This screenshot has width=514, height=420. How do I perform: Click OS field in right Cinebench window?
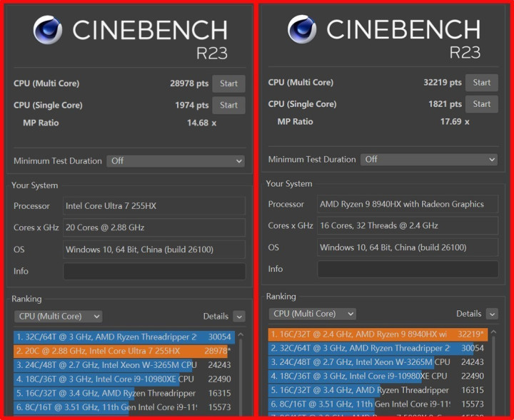pos(408,247)
